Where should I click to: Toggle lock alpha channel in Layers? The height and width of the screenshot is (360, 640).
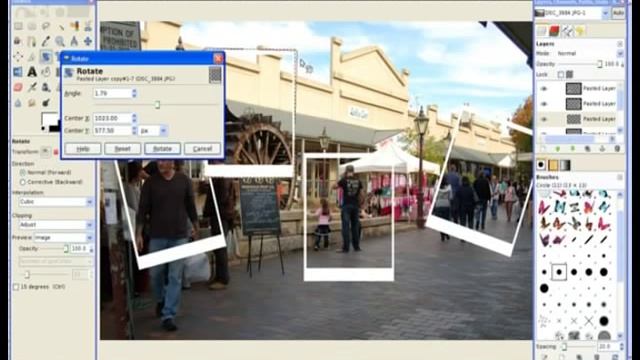[x=569, y=75]
